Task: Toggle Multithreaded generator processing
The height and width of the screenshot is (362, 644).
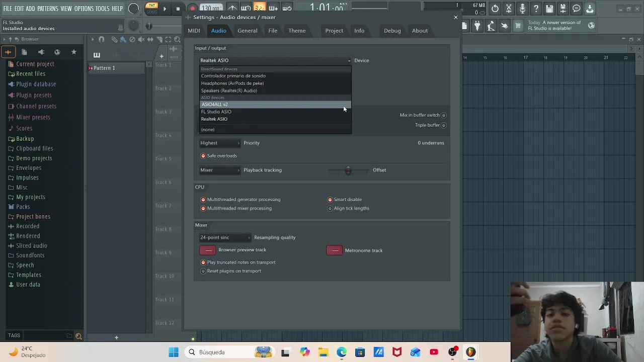Action: click(203, 200)
